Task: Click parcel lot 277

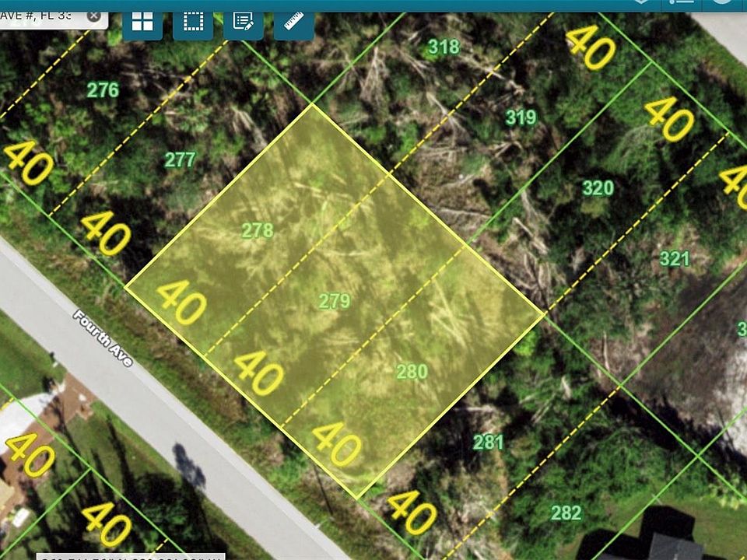Action: (180, 160)
